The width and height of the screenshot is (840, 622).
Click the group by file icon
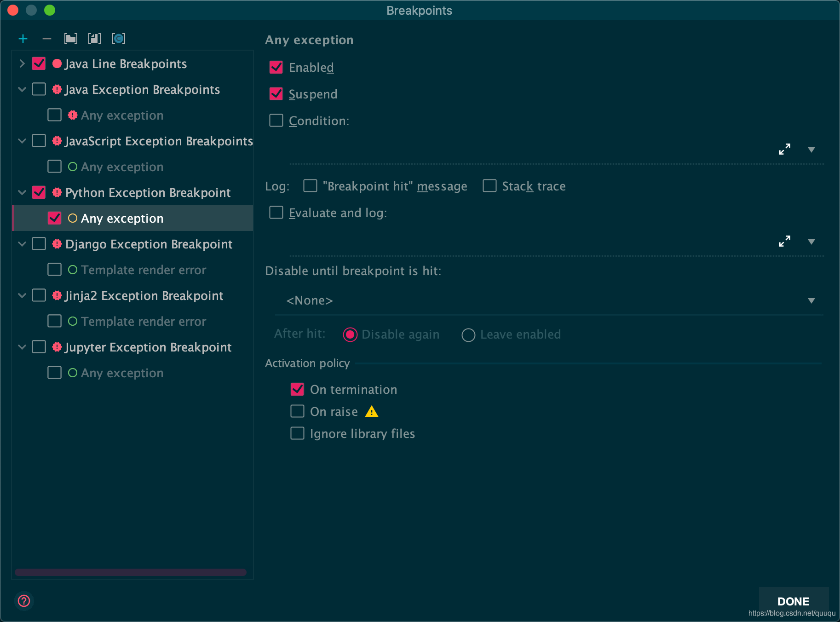[x=95, y=39]
